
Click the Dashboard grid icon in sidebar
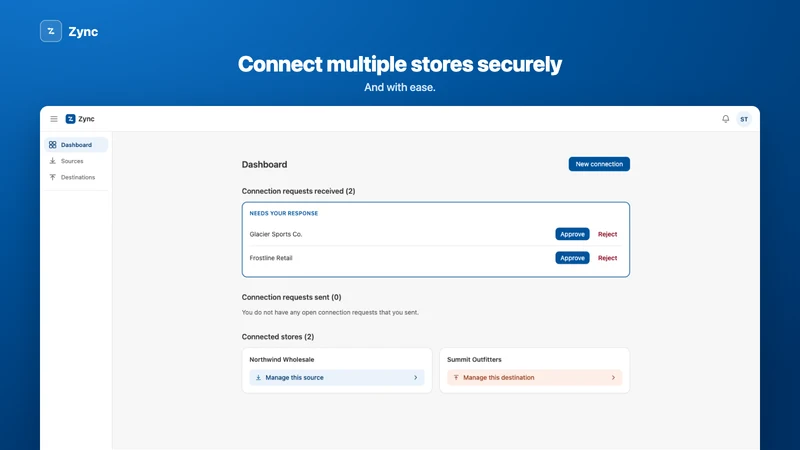click(53, 145)
